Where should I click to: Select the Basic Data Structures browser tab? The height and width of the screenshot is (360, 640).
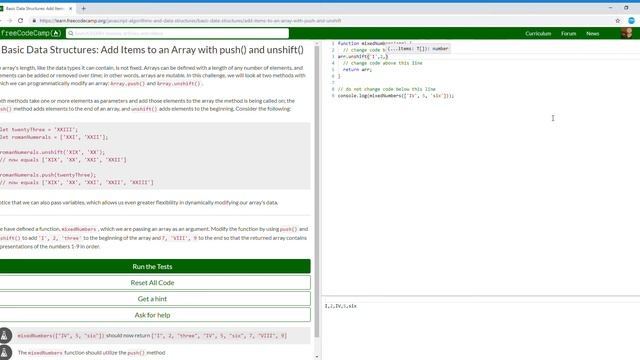point(36,8)
